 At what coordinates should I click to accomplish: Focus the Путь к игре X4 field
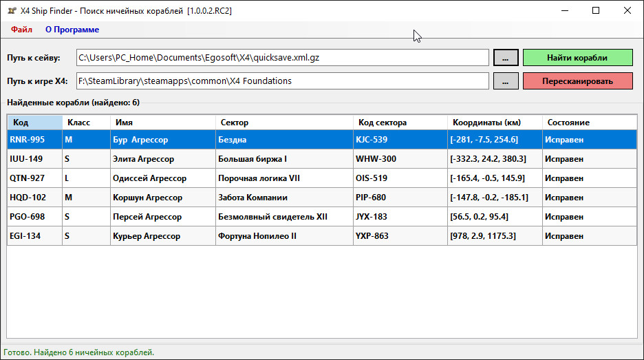click(x=283, y=81)
